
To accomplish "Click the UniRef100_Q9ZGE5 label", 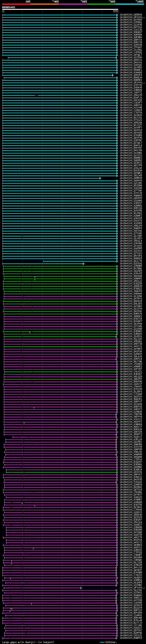I will click(x=131, y=271).
